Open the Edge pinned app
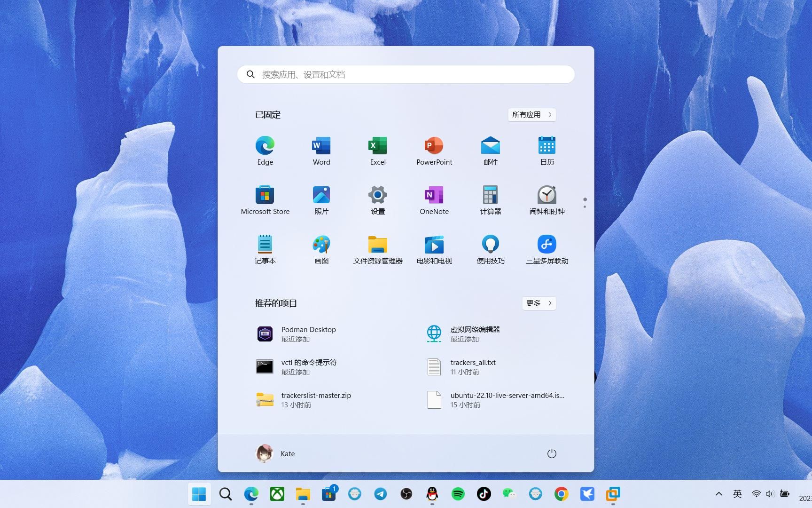812x508 pixels. tap(265, 151)
